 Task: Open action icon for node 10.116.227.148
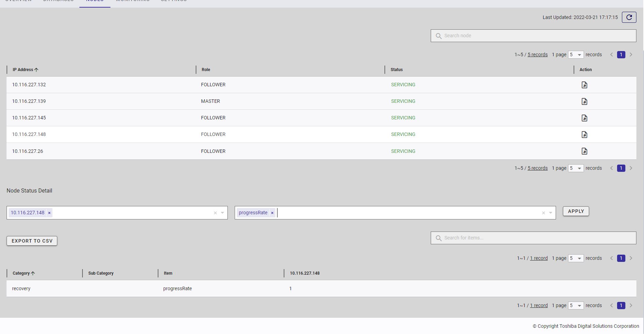pos(584,135)
